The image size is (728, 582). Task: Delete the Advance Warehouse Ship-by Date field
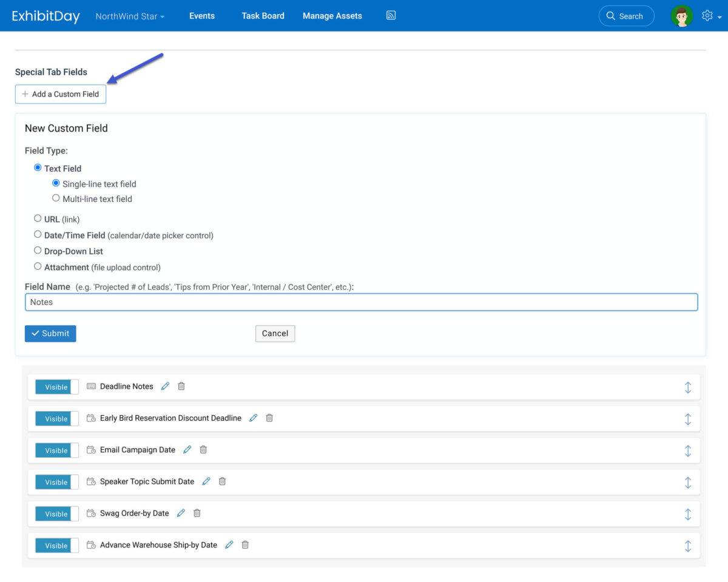coord(245,544)
